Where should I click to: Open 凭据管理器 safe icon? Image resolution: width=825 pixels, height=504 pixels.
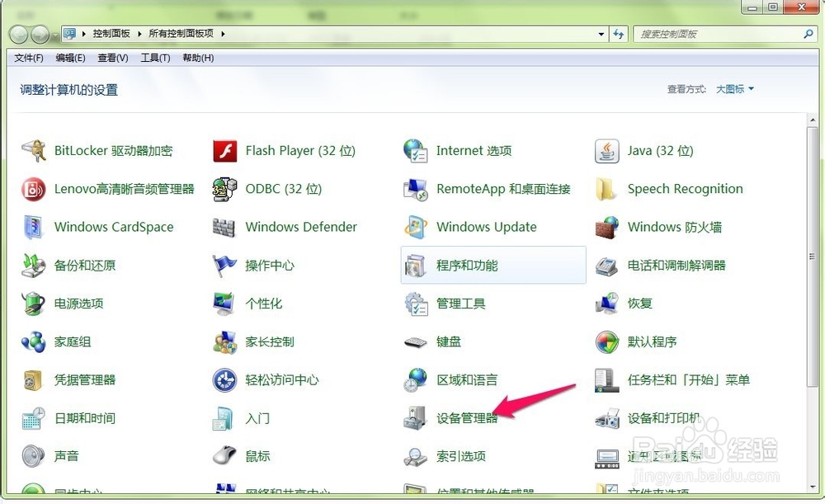click(34, 379)
